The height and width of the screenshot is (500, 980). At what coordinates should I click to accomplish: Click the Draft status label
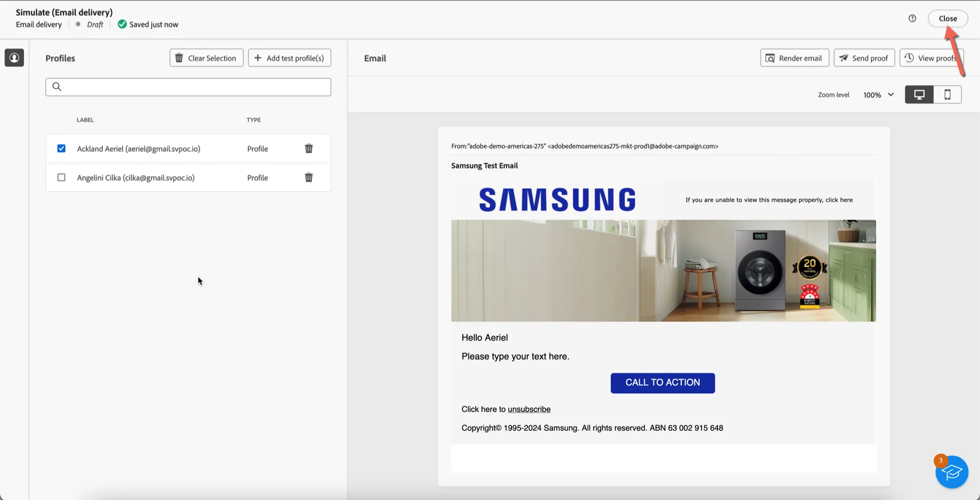click(95, 24)
